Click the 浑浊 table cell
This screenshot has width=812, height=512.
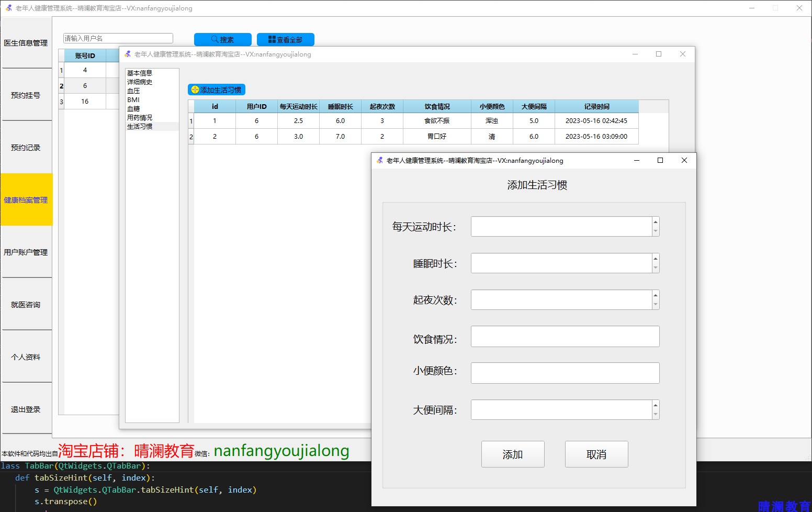[492, 121]
